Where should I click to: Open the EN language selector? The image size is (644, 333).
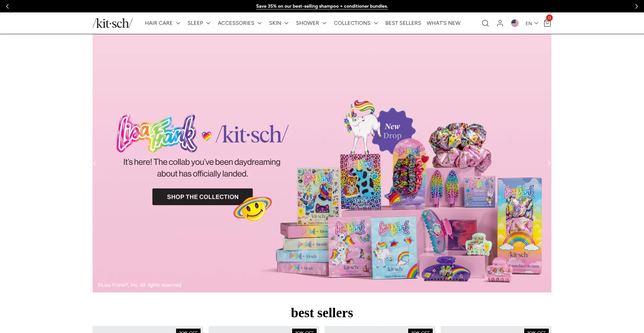[x=532, y=23]
